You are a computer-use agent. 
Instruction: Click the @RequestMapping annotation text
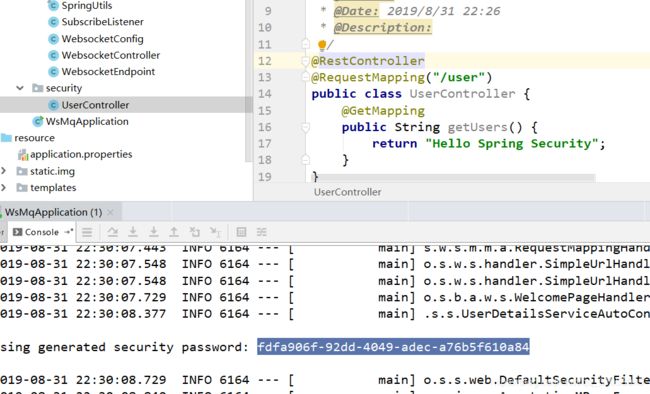368,77
